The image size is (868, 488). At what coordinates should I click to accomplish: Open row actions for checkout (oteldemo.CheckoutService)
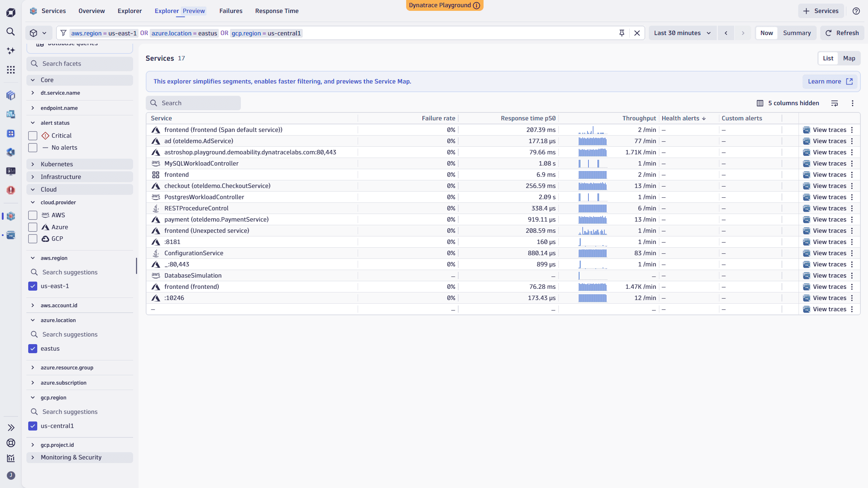(x=852, y=186)
